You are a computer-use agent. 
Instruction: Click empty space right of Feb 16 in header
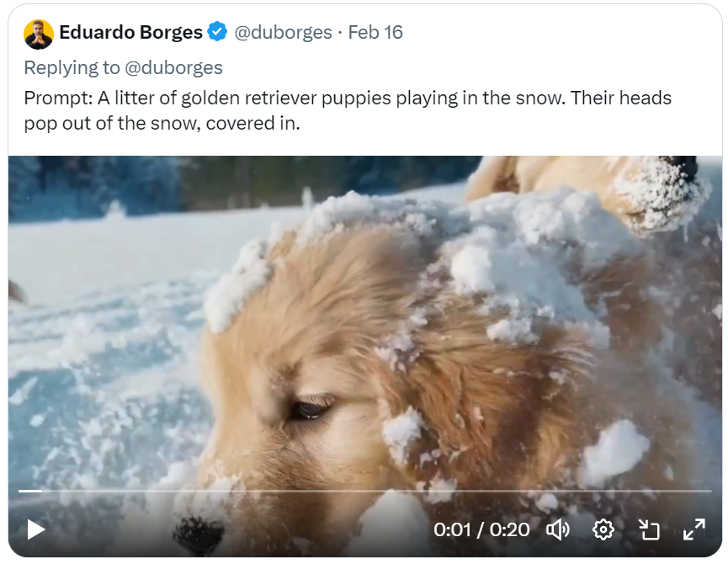point(557,32)
